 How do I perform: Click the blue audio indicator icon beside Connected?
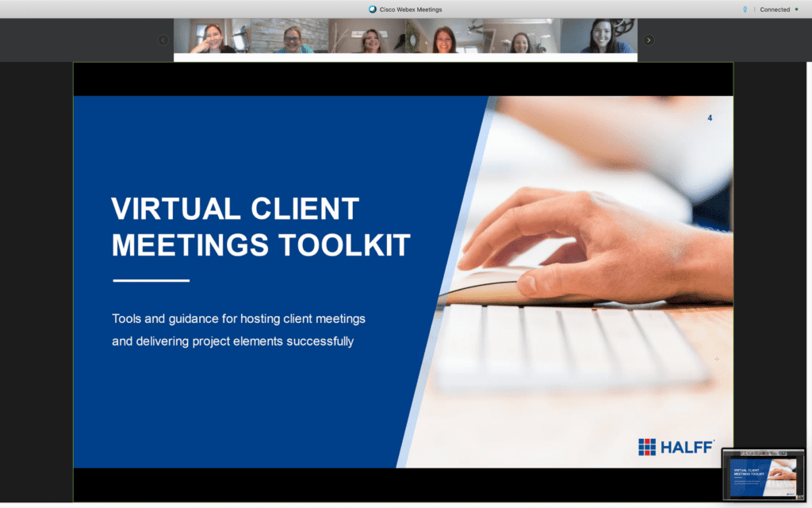click(744, 10)
